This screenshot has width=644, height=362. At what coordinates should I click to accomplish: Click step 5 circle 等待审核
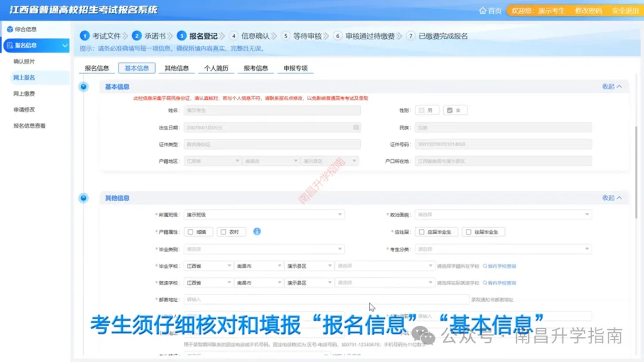(x=286, y=36)
